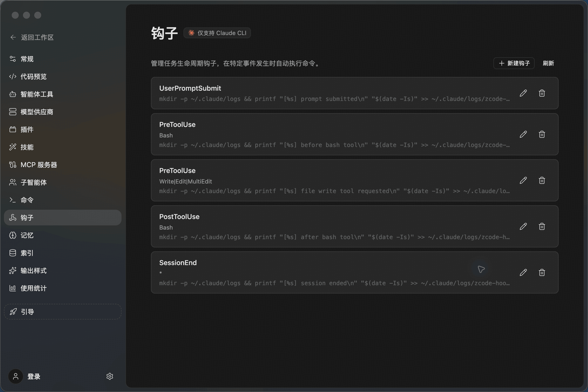Click the robot icon beside 智能体工具
588x392 pixels.
(x=13, y=94)
